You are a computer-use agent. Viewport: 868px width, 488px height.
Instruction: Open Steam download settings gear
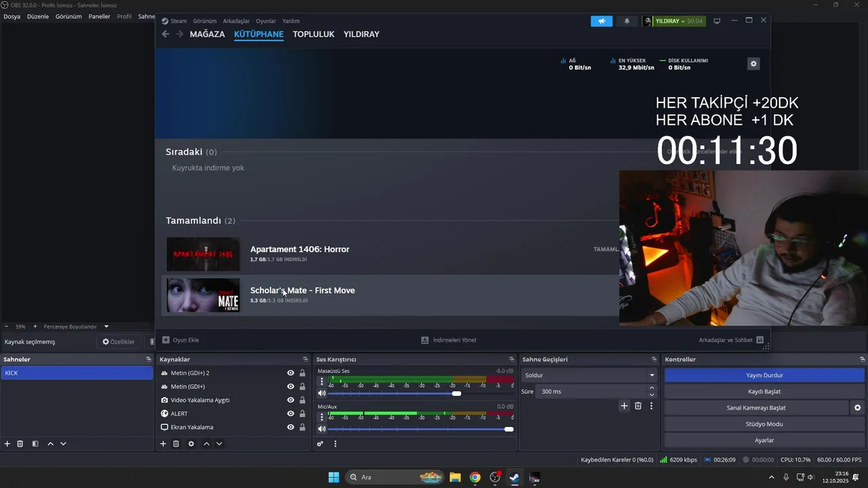[753, 64]
